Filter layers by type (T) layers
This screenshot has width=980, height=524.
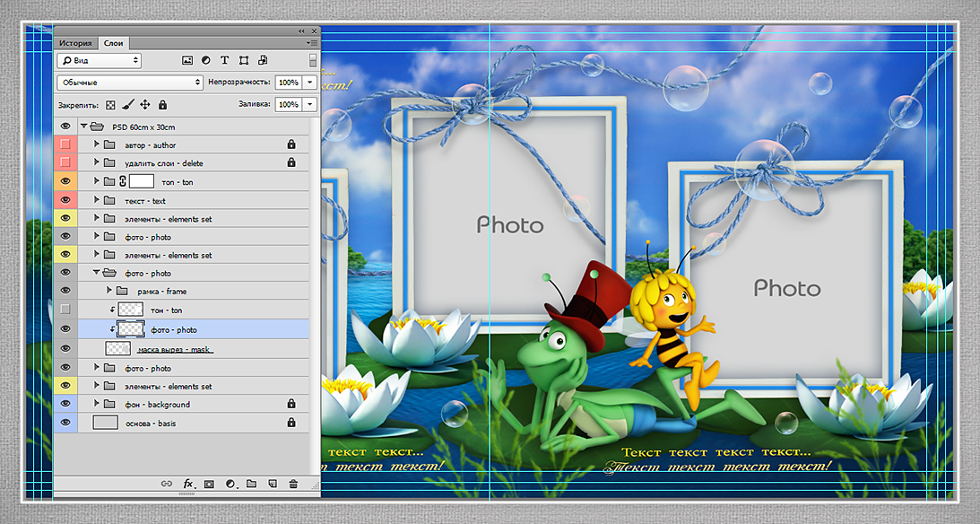pos(224,61)
